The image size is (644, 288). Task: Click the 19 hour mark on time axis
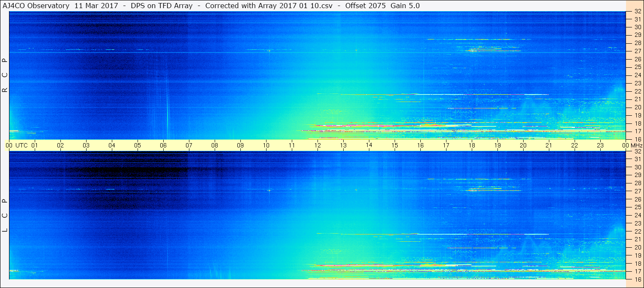pos(497,145)
